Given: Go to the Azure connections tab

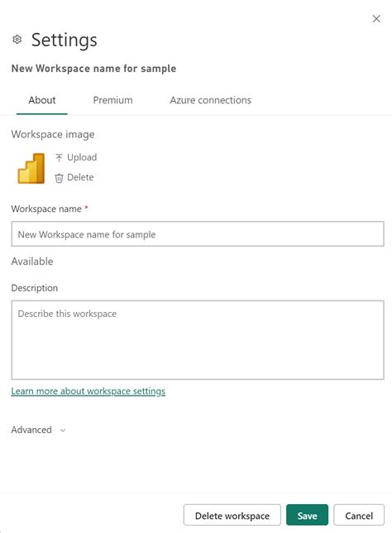Looking at the screenshot, I should coord(211,100).
